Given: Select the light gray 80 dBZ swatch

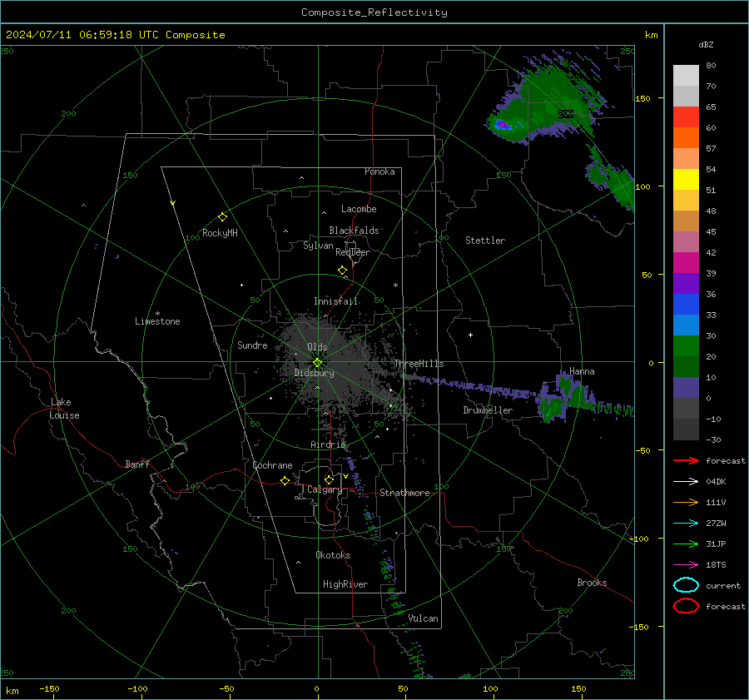Looking at the screenshot, I should coord(686,75).
